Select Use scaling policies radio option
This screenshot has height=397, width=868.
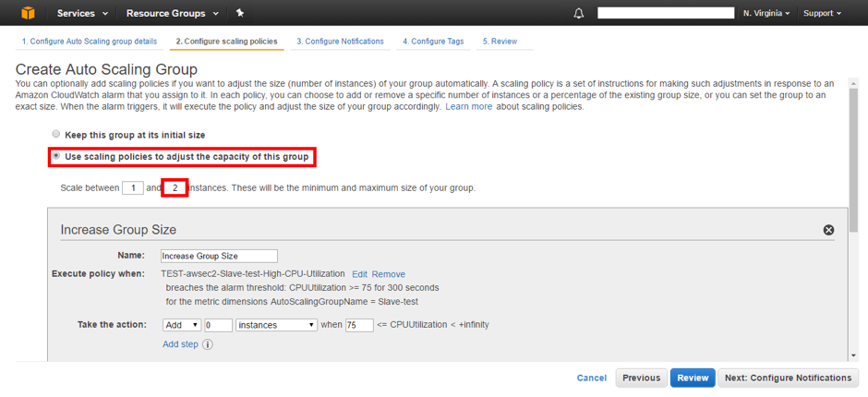click(x=56, y=157)
